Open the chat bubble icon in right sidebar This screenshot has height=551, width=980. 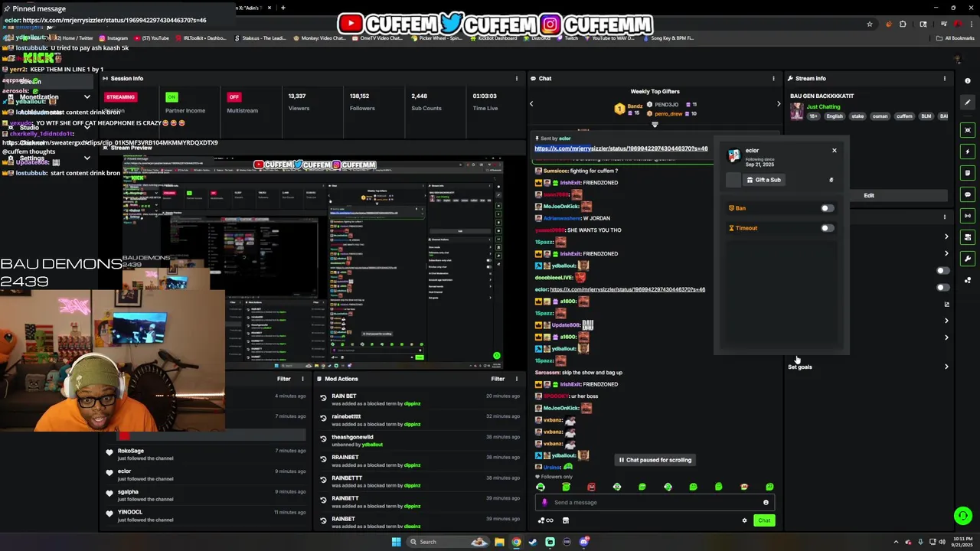point(968,194)
